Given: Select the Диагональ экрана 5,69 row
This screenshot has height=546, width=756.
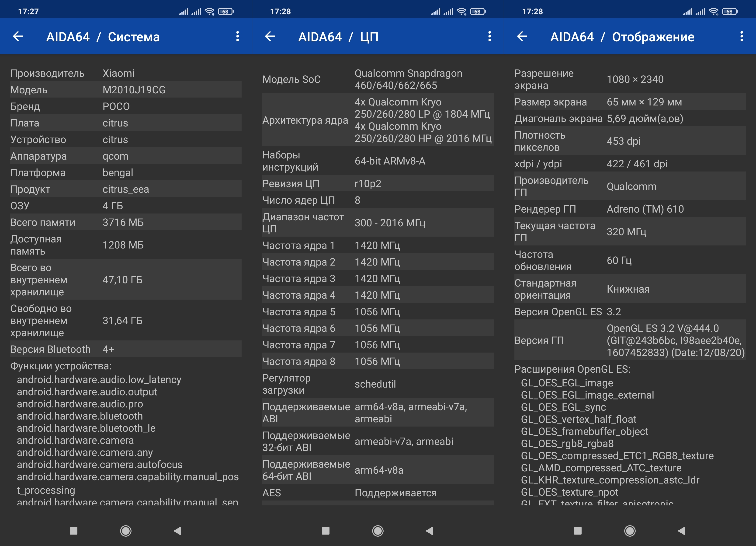Looking at the screenshot, I should 630,118.
